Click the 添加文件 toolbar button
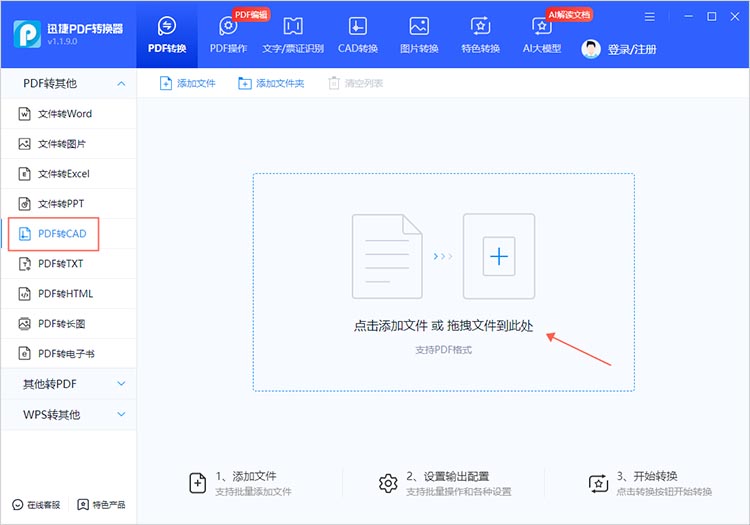750x525 pixels. click(x=188, y=84)
